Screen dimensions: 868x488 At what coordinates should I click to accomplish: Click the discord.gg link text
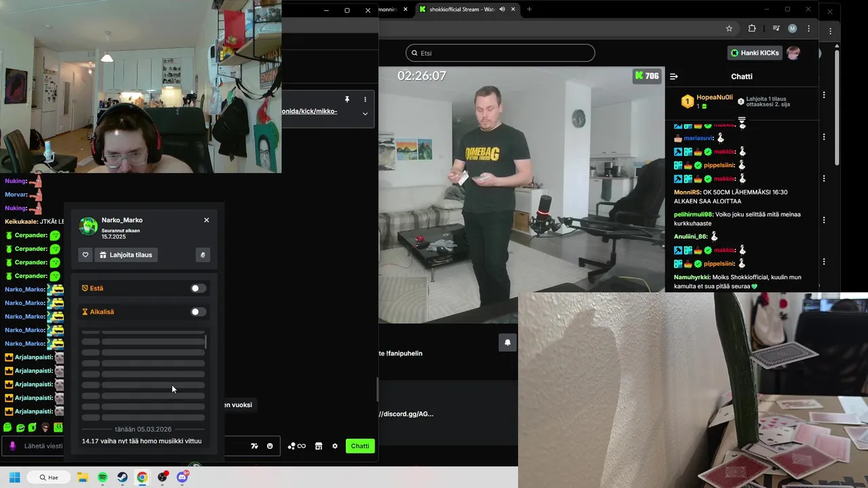[406, 414]
